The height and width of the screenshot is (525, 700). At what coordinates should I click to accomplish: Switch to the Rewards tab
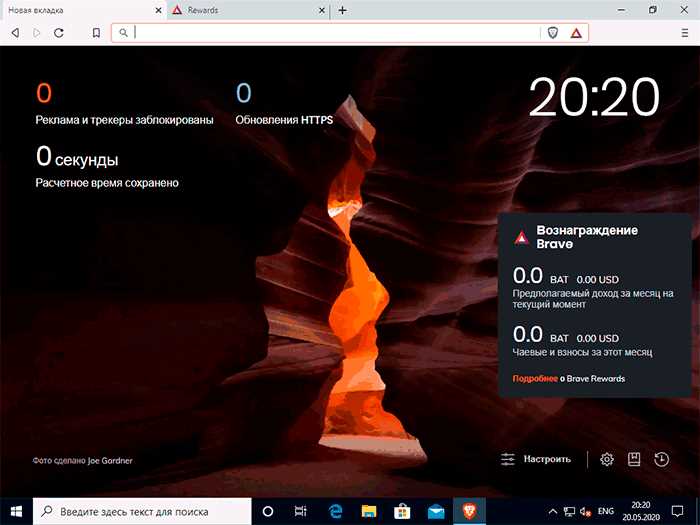(248, 10)
